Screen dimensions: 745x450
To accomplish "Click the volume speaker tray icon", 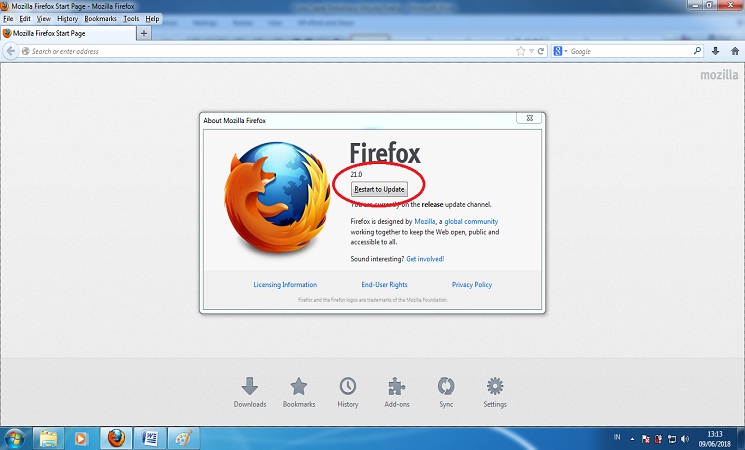I will click(685, 439).
